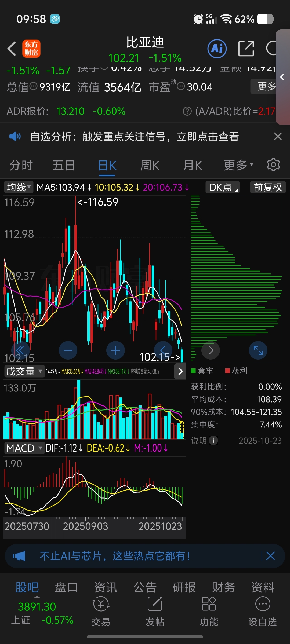The image size is (290, 644).
Task: Toggle the DK点 option
Action: (x=223, y=187)
